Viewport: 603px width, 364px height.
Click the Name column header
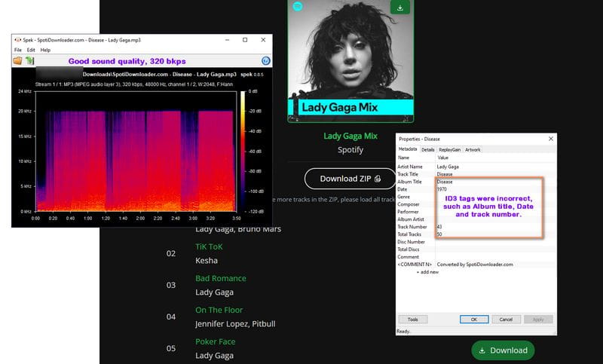[x=404, y=158]
